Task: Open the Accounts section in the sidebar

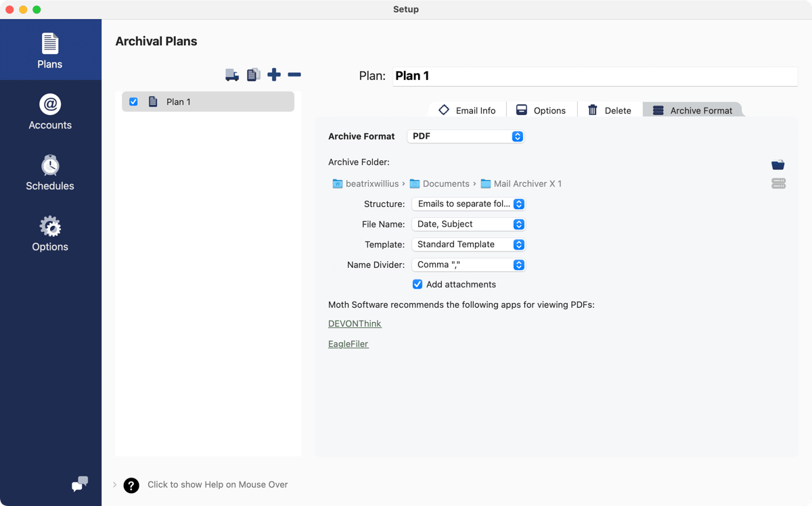Action: (49, 110)
